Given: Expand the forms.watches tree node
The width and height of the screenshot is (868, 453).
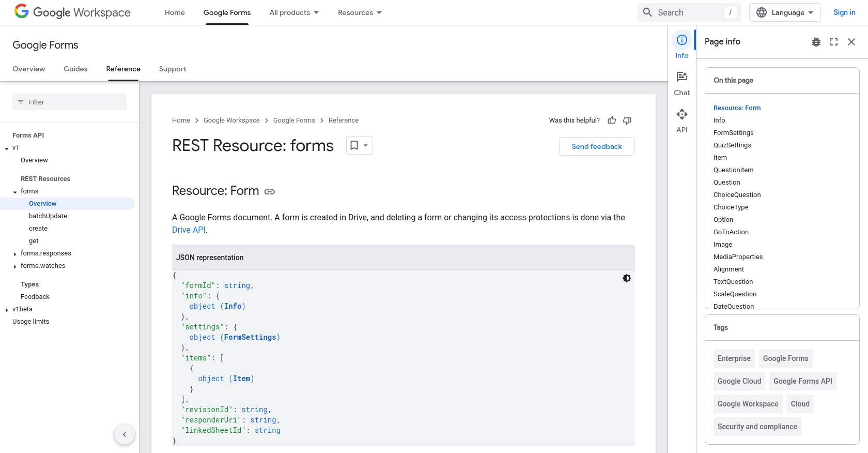Looking at the screenshot, I should (x=15, y=266).
